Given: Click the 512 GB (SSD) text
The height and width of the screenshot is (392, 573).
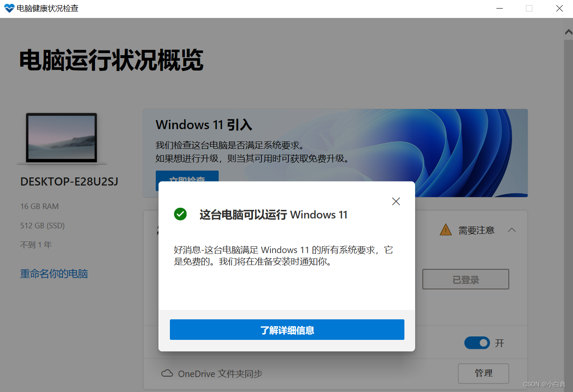Looking at the screenshot, I should tap(42, 226).
